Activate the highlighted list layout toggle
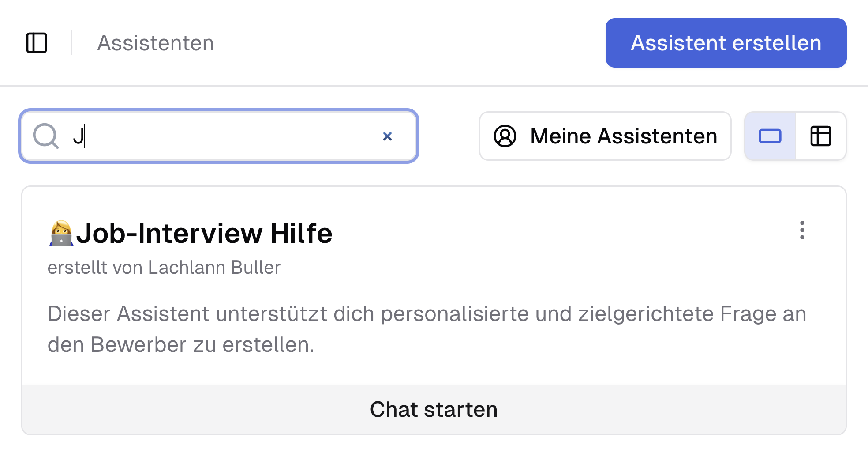Viewport: 868px width, 453px height. pos(769,136)
